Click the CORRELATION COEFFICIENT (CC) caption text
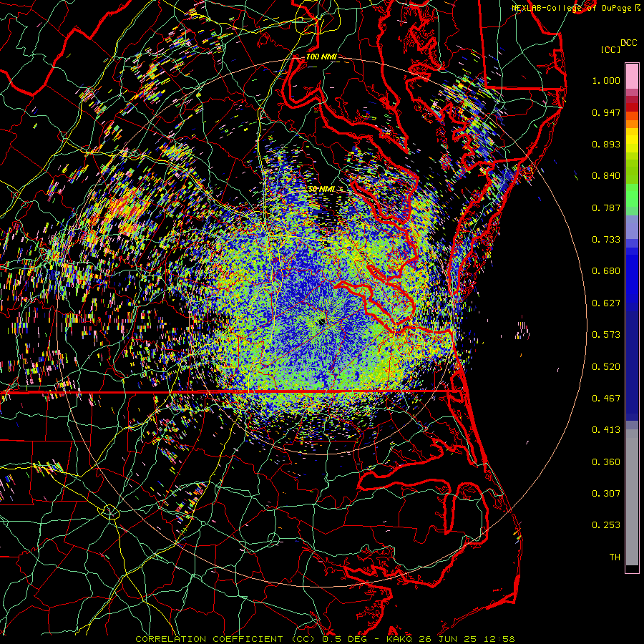Screen dimensions: 644x644 pos(225,639)
